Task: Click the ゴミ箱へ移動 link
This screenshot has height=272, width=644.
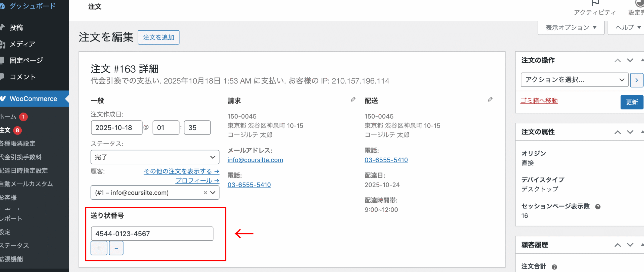Action: coord(539,101)
